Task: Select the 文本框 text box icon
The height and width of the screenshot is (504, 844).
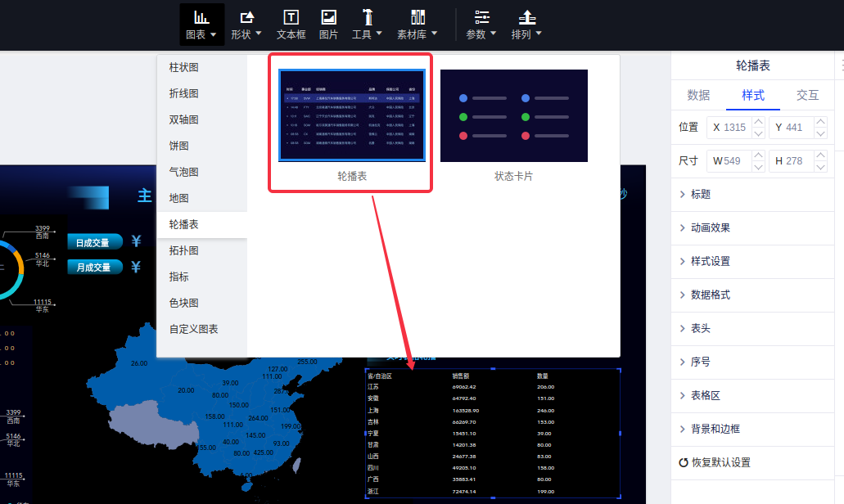Action: coord(291,17)
